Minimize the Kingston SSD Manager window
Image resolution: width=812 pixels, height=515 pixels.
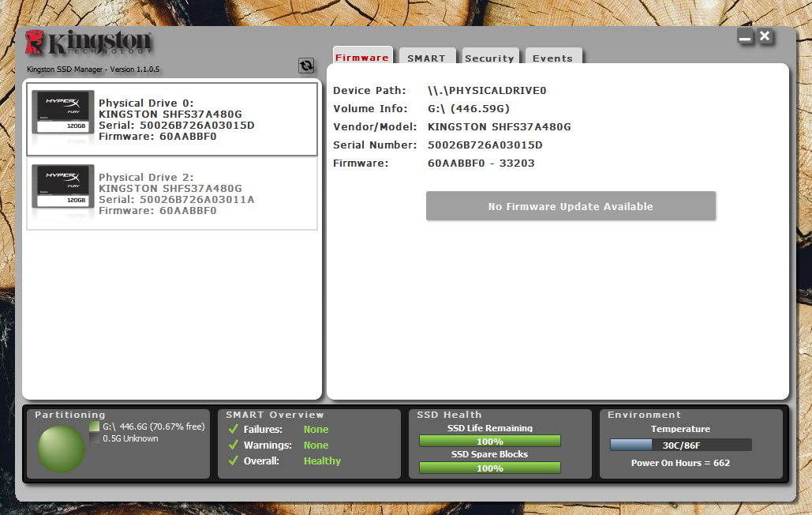745,37
